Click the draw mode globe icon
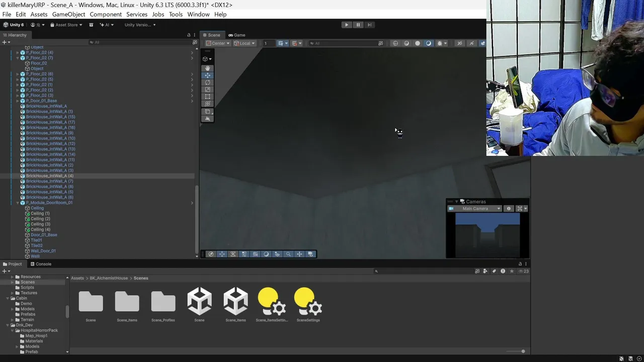The image size is (644, 362). click(395, 43)
